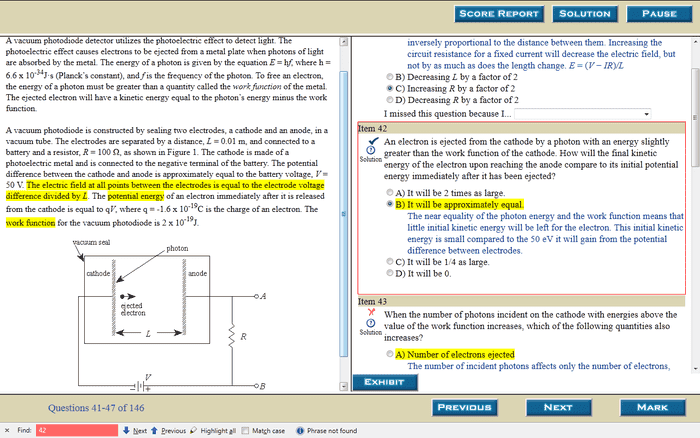The height and width of the screenshot is (438, 700).
Task: Select Item 42 option B) approximately equal
Action: tap(390, 204)
